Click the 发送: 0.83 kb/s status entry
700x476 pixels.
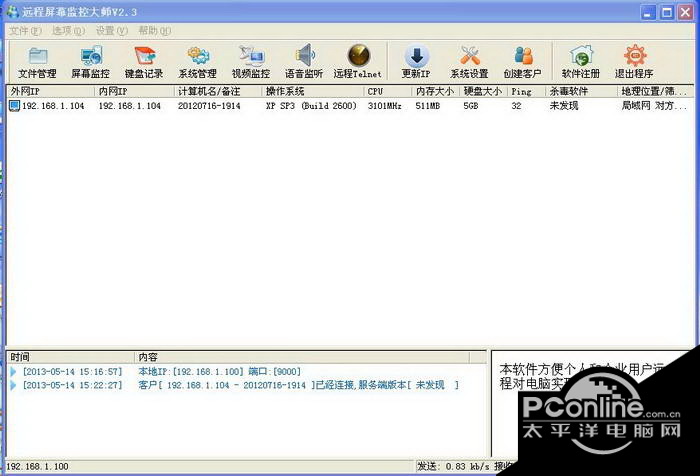tap(453, 467)
